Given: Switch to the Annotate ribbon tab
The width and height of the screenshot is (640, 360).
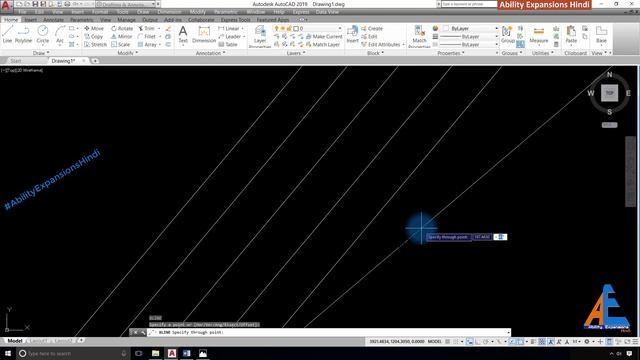Looking at the screenshot, I should point(53,20).
